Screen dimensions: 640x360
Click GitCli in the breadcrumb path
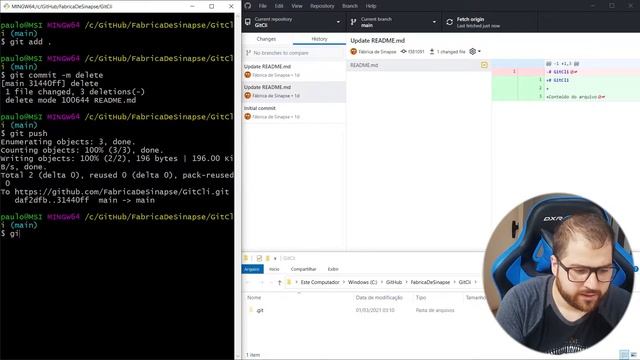click(x=464, y=282)
